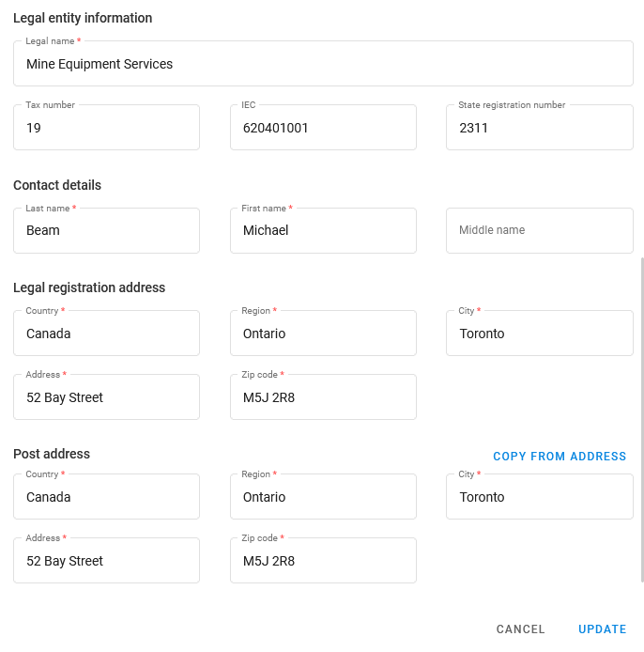
Task: Click Zip code field under Legal registration address
Action: click(x=323, y=397)
